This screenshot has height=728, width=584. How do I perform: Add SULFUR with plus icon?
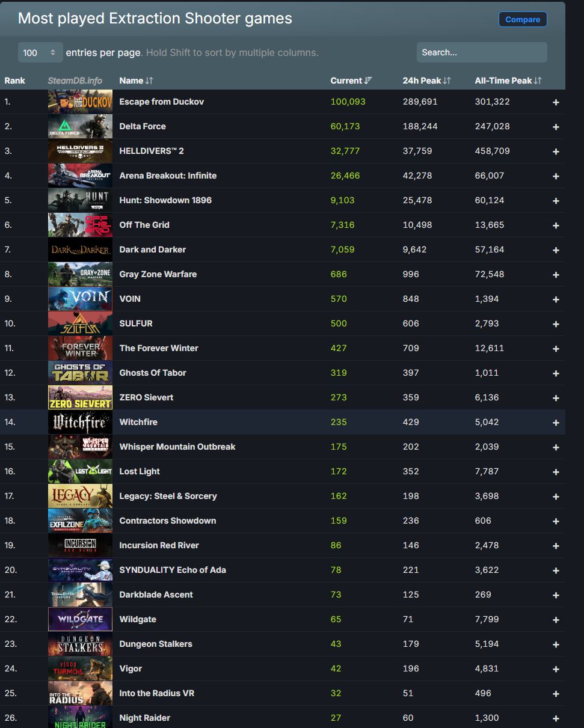(556, 324)
